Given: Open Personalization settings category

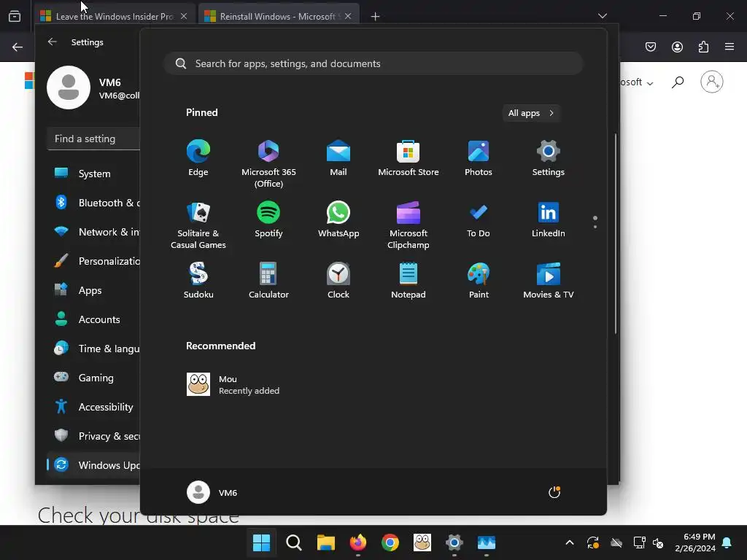Looking at the screenshot, I should click(93, 261).
